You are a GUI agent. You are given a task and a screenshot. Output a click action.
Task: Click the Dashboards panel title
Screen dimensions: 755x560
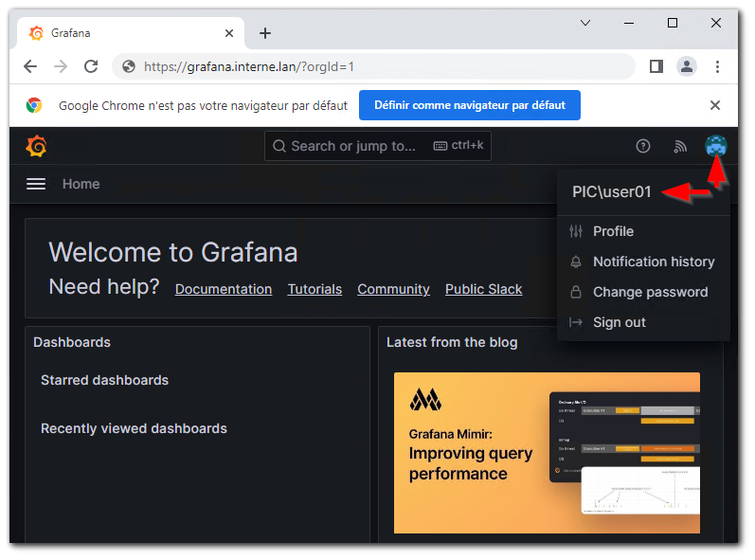pyautogui.click(x=72, y=342)
